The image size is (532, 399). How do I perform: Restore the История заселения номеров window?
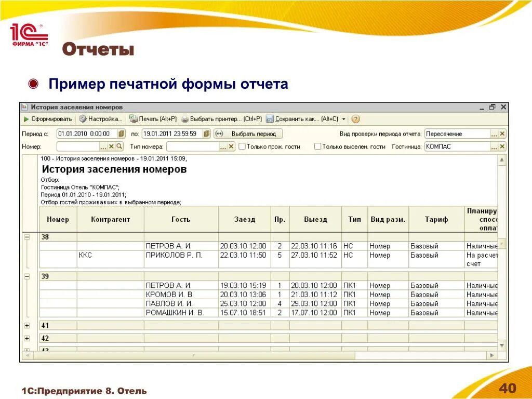[493, 107]
